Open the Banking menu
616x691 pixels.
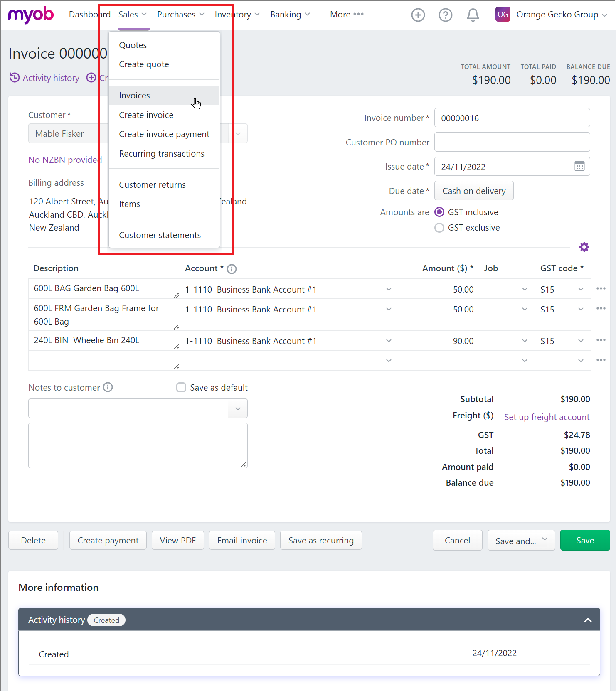[290, 15]
